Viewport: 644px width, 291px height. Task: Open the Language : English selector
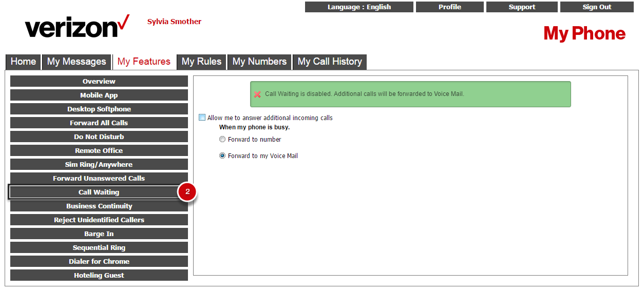tap(359, 7)
